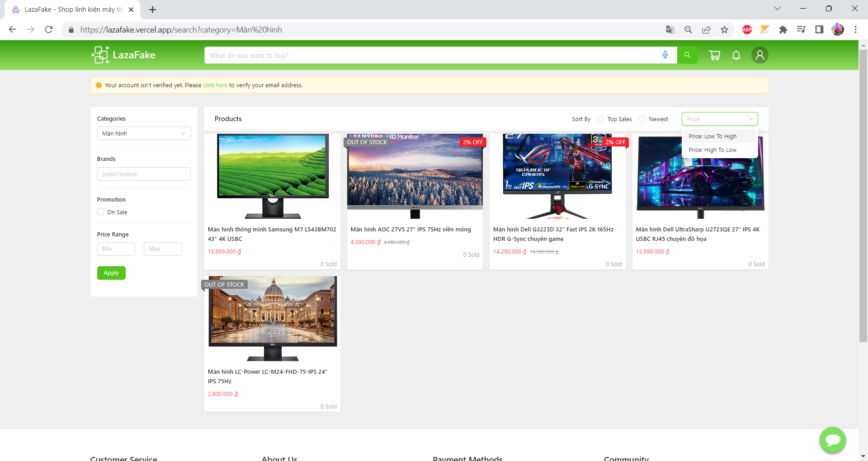Activate voice search microphone icon
Viewport: 868px width, 461px height.
(x=665, y=55)
